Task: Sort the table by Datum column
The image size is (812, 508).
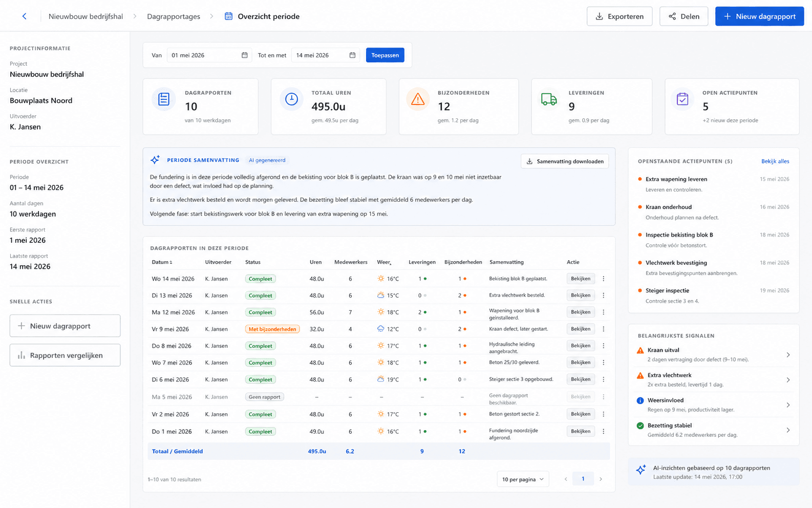Action: (162, 262)
